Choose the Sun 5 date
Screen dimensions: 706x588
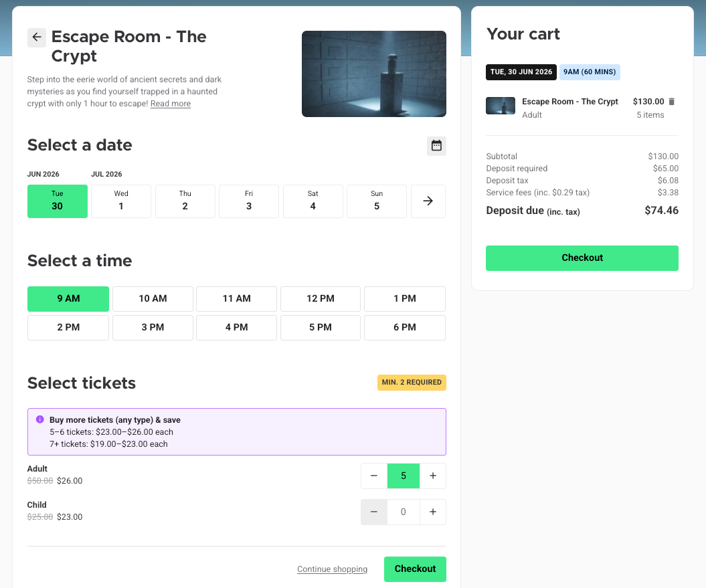click(377, 201)
